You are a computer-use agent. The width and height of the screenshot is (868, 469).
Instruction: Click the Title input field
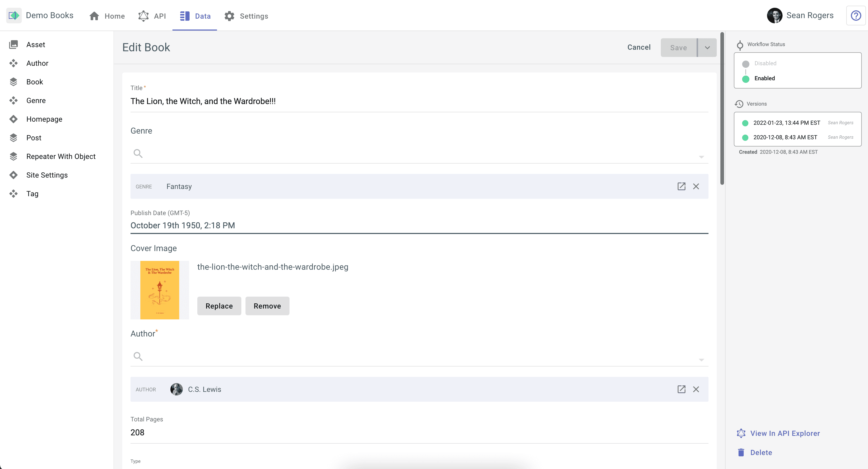(x=419, y=101)
